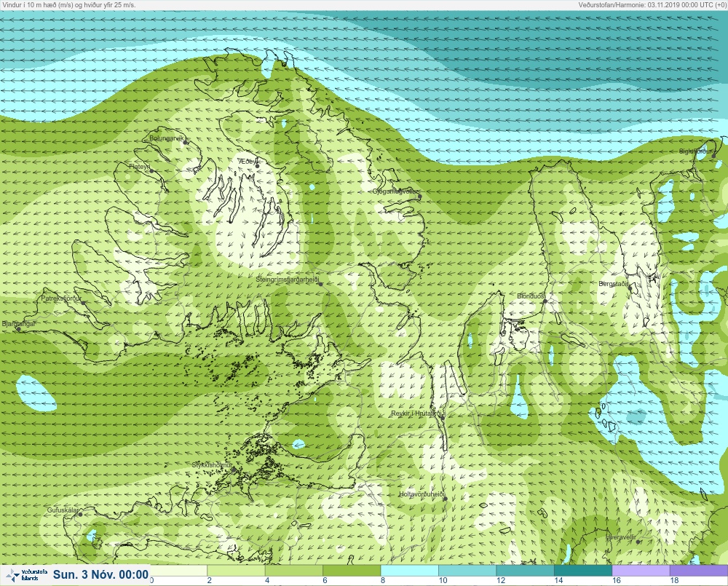This screenshot has width=728, height=586.
Task: Click the Veðurstofan/Harmonie timestamp text
Action: pyautogui.click(x=652, y=5)
